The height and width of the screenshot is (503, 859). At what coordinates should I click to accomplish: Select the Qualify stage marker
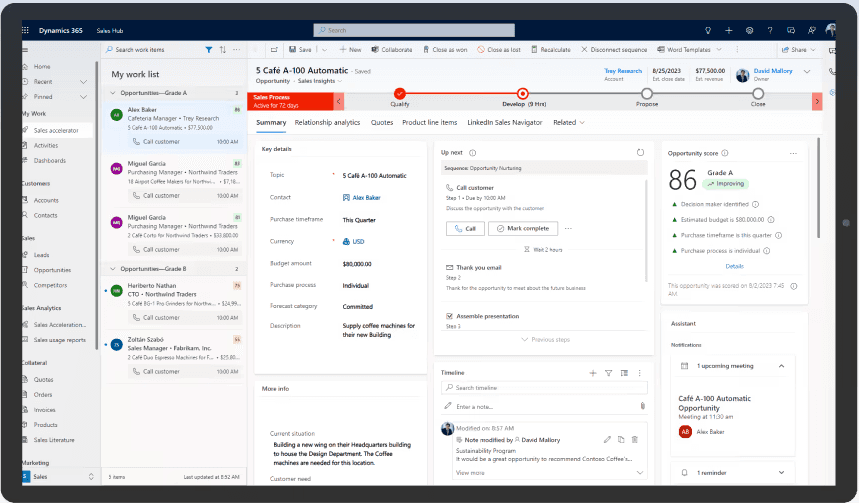[399, 93]
